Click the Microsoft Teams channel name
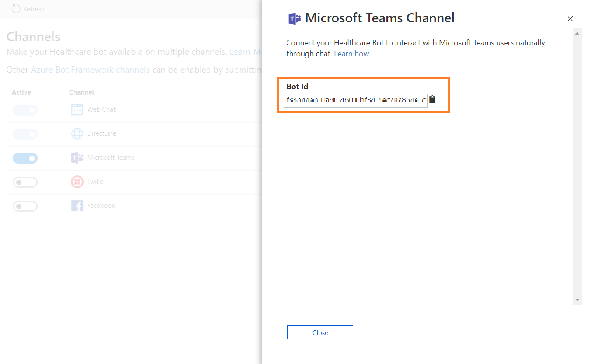 click(111, 157)
